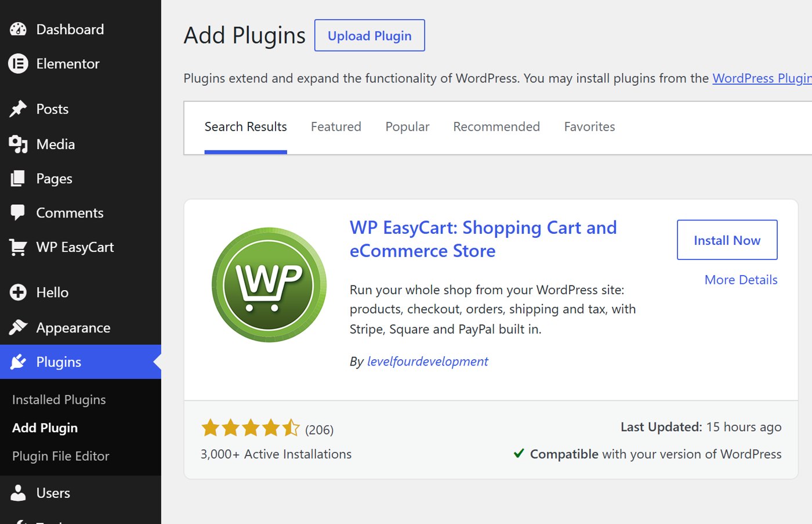Click the Elementor logo icon
The height and width of the screenshot is (524, 812).
click(18, 63)
